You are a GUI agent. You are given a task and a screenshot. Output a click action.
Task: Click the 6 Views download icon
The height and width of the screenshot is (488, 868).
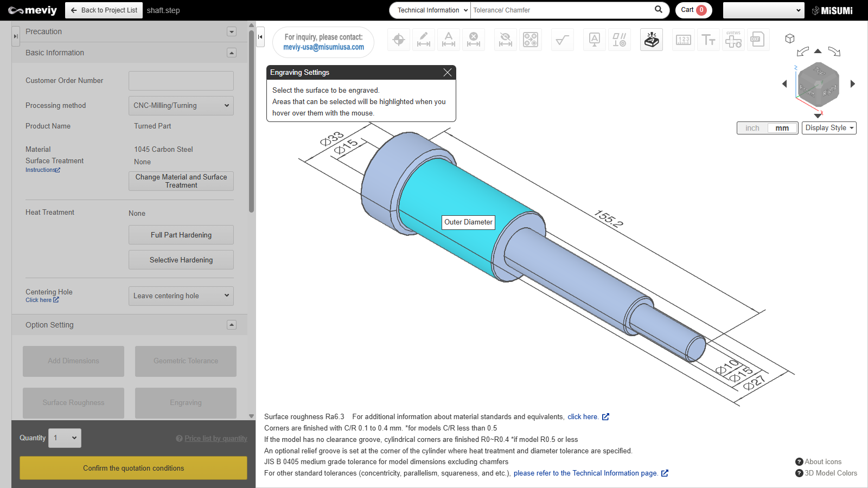point(733,40)
